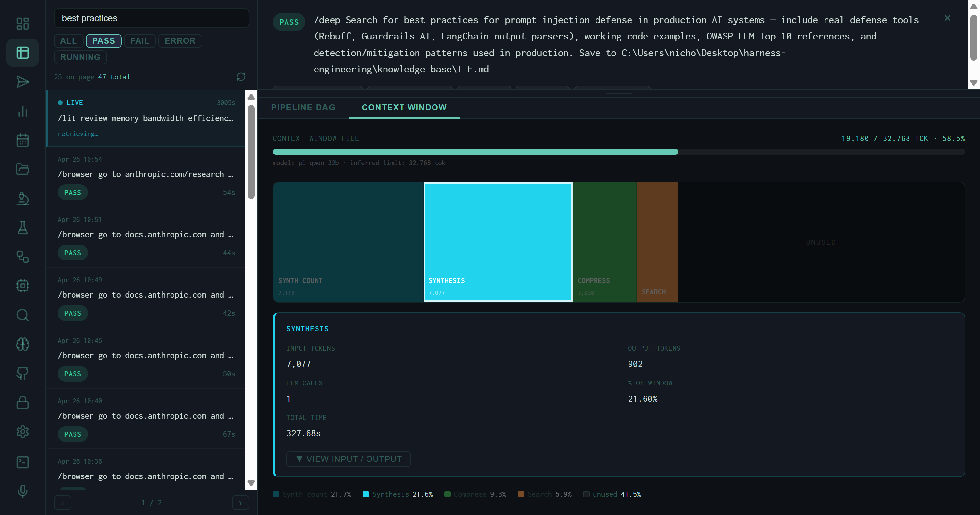Click the Compress 9.3% legend entry
The width and height of the screenshot is (980, 515).
tap(475, 494)
